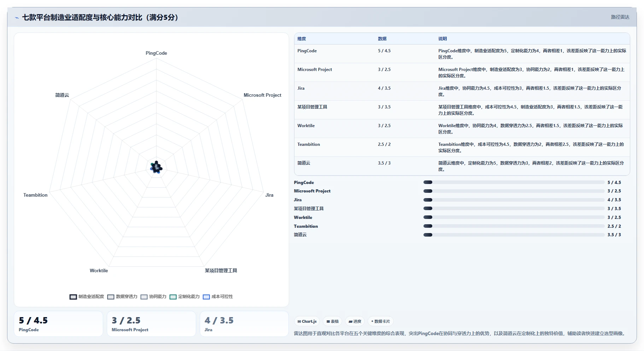Click the 说明 column header

pos(443,39)
